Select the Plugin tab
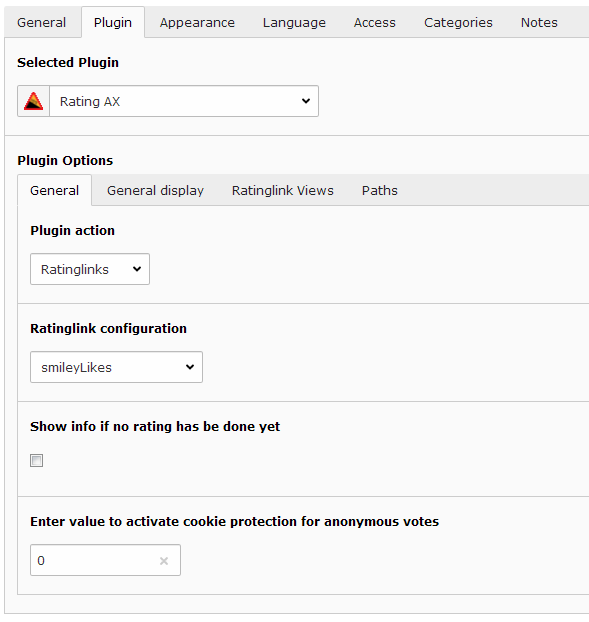 pyautogui.click(x=113, y=23)
